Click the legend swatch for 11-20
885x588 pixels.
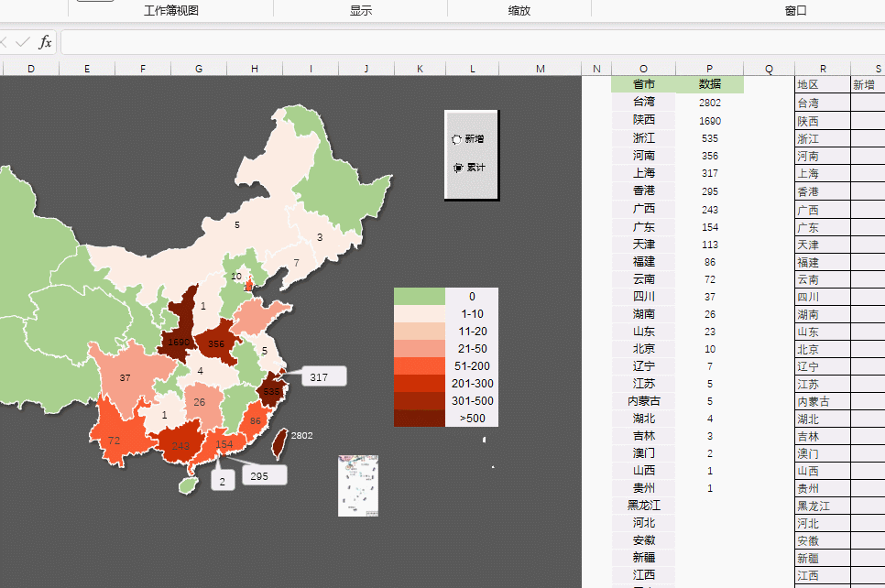[x=420, y=332]
